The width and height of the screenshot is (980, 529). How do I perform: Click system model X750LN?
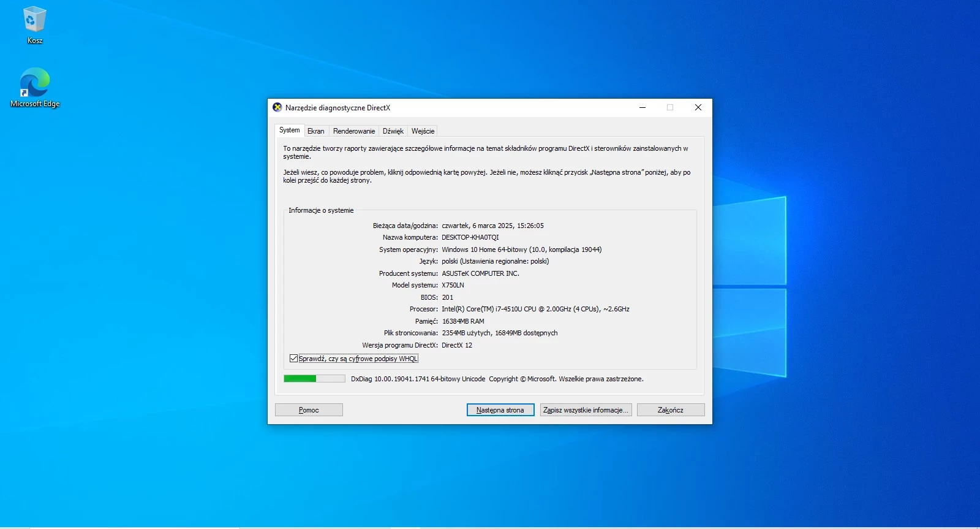453,285
